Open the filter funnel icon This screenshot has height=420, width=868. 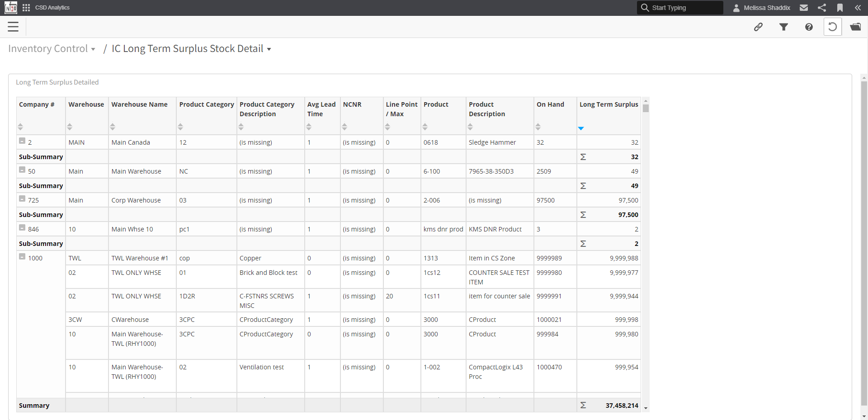[x=783, y=27]
